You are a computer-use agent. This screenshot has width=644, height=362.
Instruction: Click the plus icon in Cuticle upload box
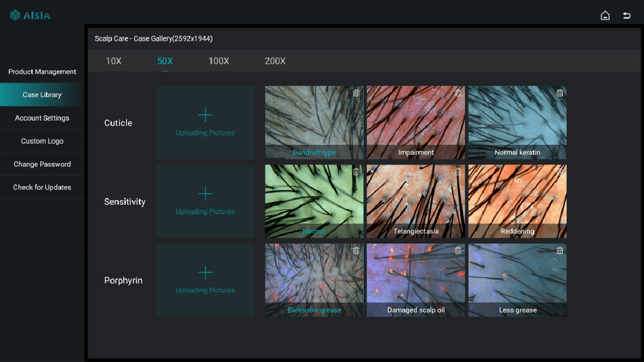(205, 114)
